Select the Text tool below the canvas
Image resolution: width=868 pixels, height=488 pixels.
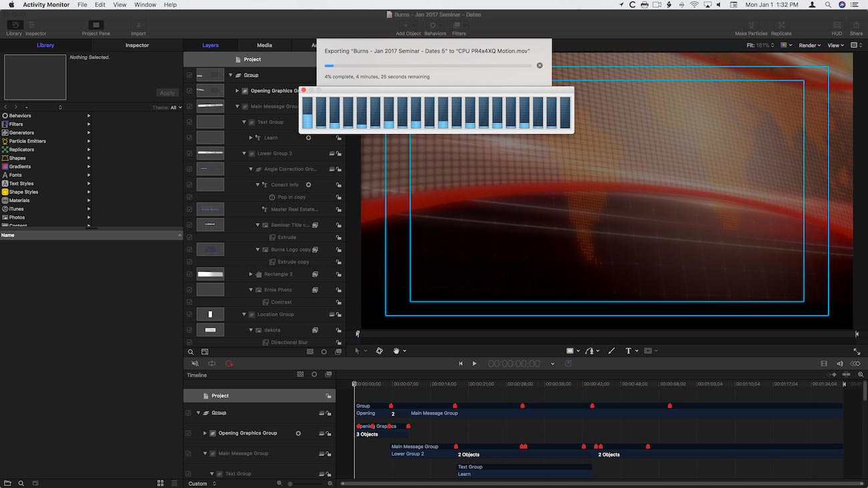628,350
